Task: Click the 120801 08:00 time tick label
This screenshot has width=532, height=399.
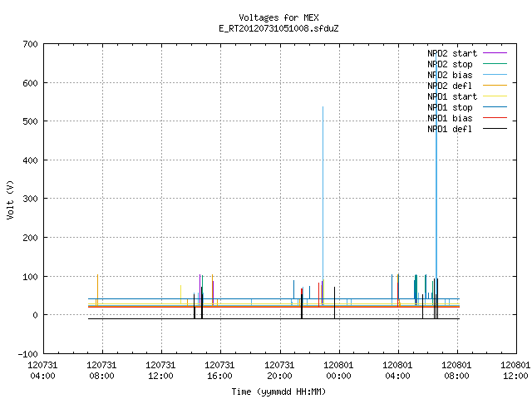Action: point(456,371)
